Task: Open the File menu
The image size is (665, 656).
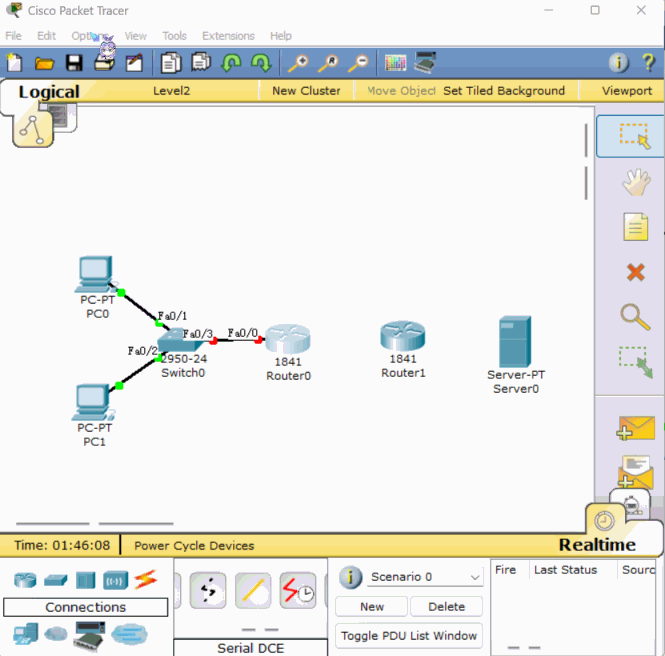Action: [x=14, y=36]
